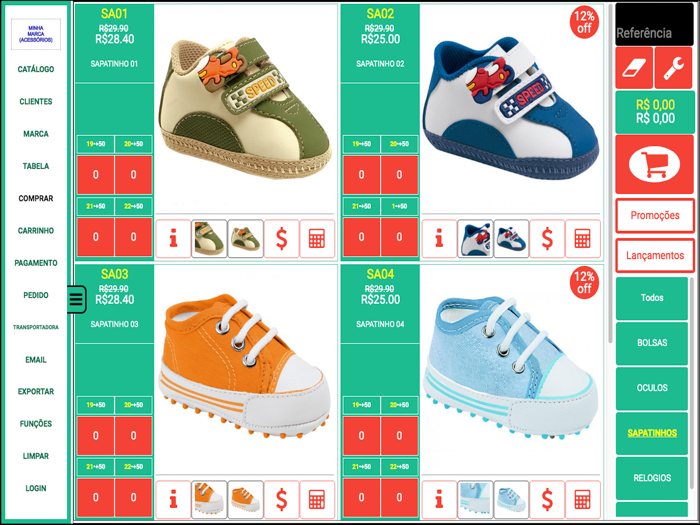Click the hamburger menu toggle on sidebar edge
The height and width of the screenshot is (525, 700).
[76, 299]
